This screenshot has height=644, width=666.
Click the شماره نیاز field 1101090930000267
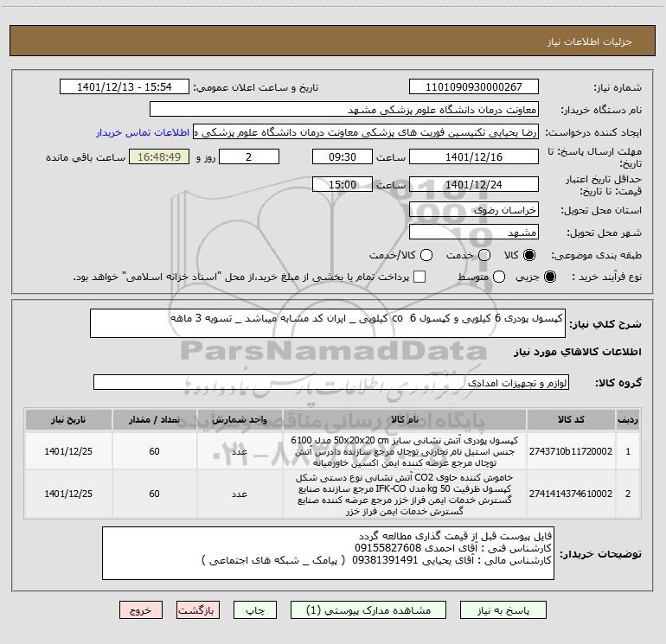click(x=474, y=87)
